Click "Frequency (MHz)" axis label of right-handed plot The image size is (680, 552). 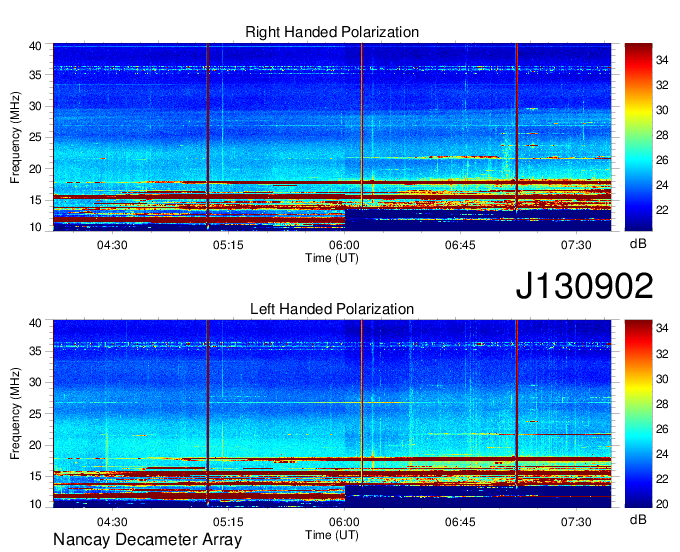(x=15, y=137)
